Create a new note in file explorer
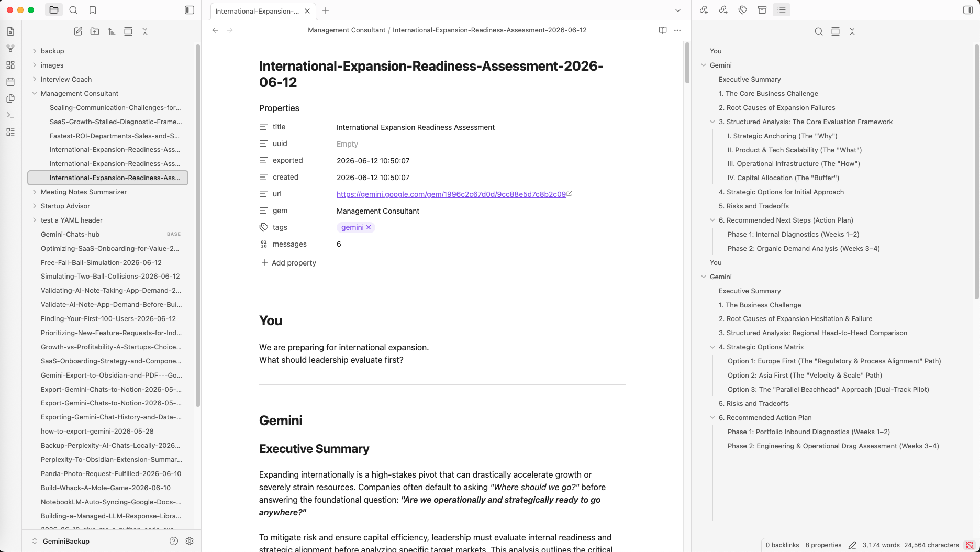The image size is (980, 552). (x=78, y=31)
